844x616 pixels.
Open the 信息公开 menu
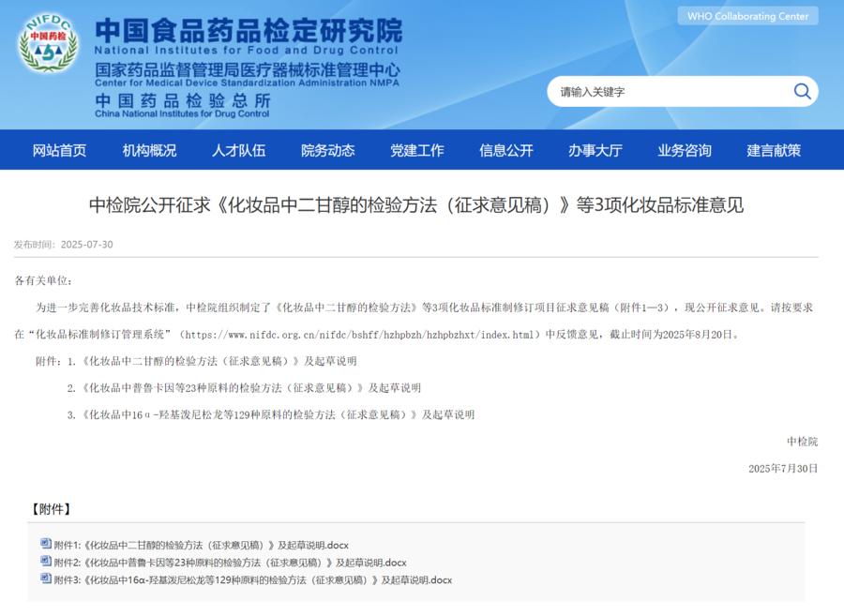click(506, 150)
